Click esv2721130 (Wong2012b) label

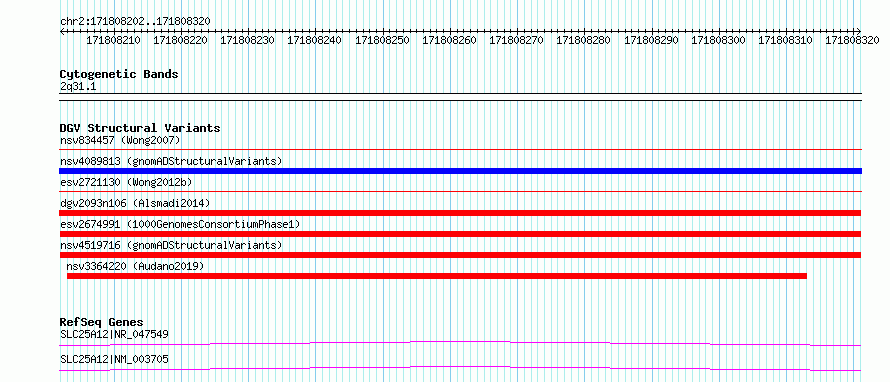126,182
